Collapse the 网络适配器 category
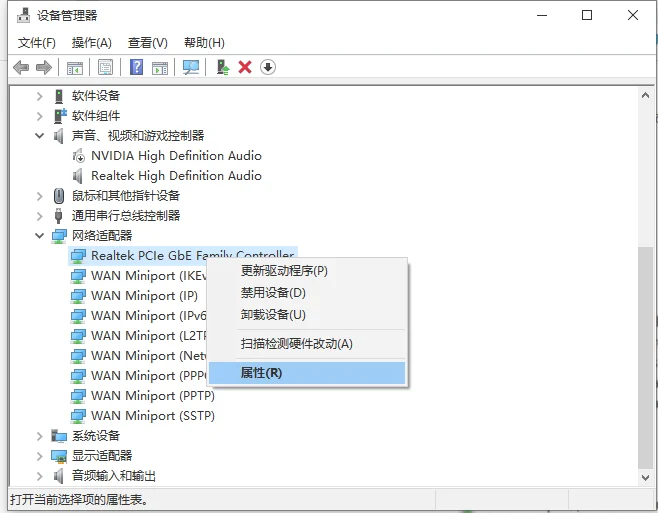The image size is (658, 513). pos(40,236)
